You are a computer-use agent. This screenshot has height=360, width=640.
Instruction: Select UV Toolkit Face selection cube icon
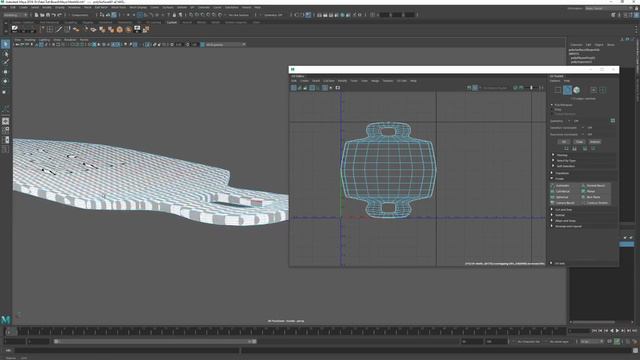(577, 90)
